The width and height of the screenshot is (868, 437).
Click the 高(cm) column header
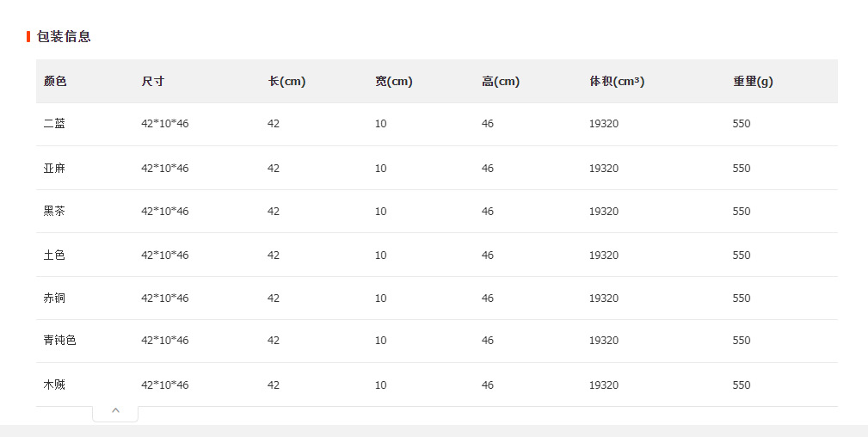(x=500, y=82)
